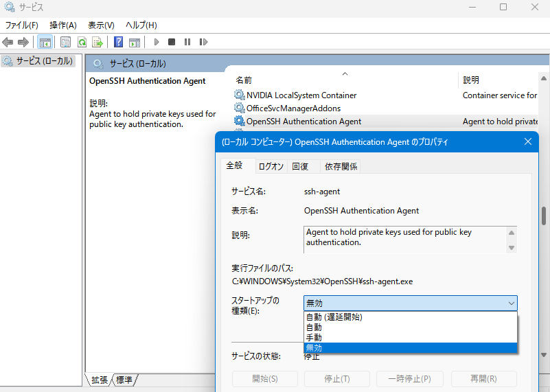Sort by the 名前 column header
The image size is (550, 392).
[345, 80]
